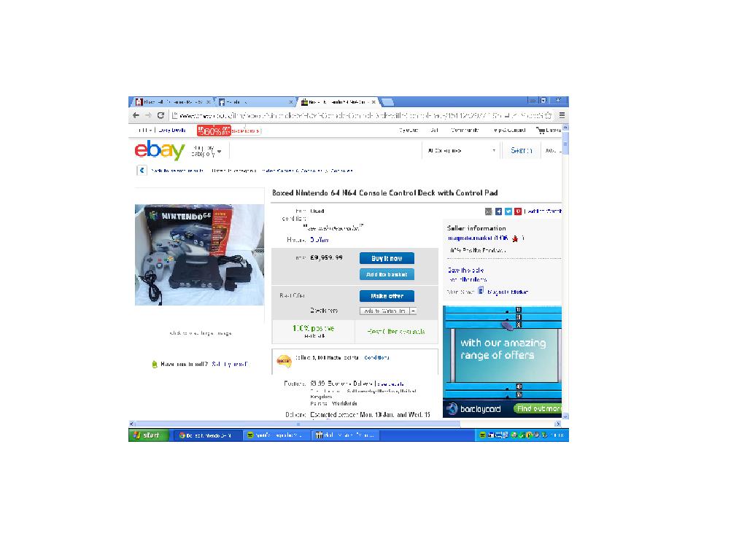Screen dimensions: 747x560
Task: Open the seller name link
Action: tap(471, 238)
